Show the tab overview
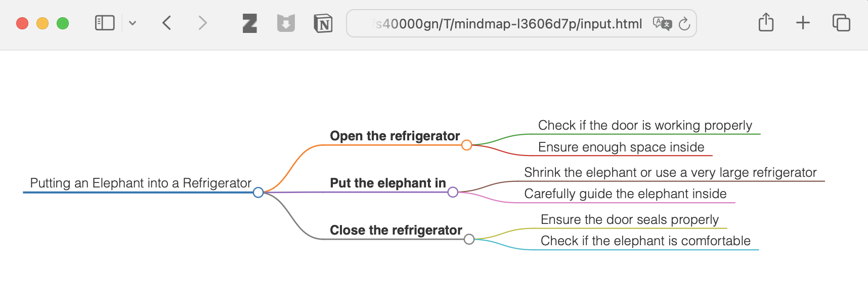 coord(841,23)
